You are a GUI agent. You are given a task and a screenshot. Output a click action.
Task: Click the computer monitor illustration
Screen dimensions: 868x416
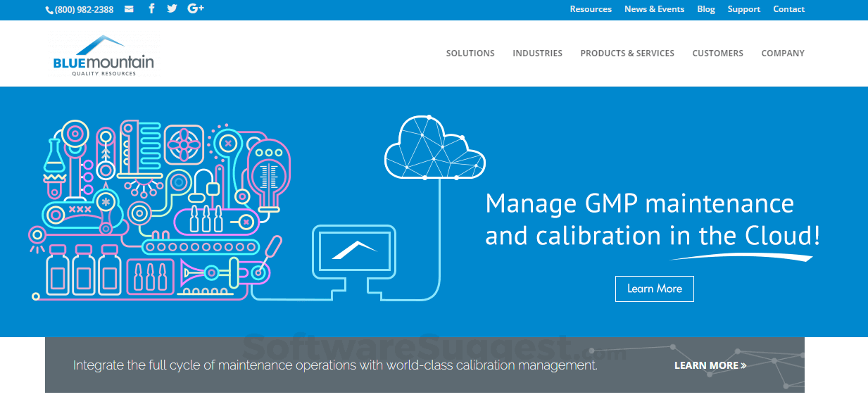(x=353, y=250)
